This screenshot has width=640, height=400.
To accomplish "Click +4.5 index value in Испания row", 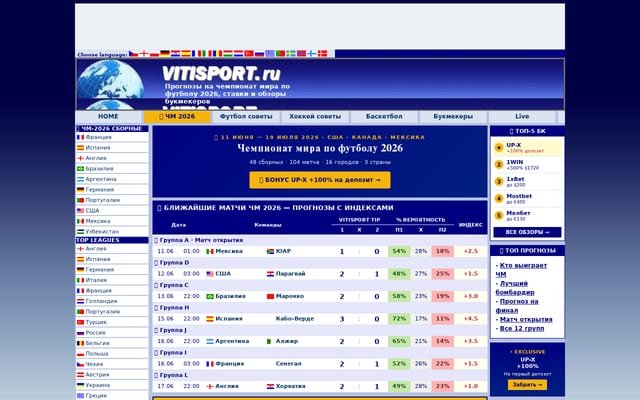I will pos(471,319).
